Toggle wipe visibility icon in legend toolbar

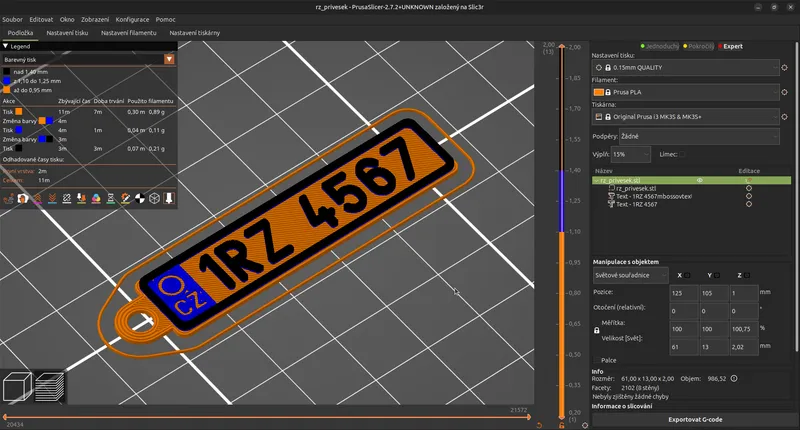click(23, 198)
